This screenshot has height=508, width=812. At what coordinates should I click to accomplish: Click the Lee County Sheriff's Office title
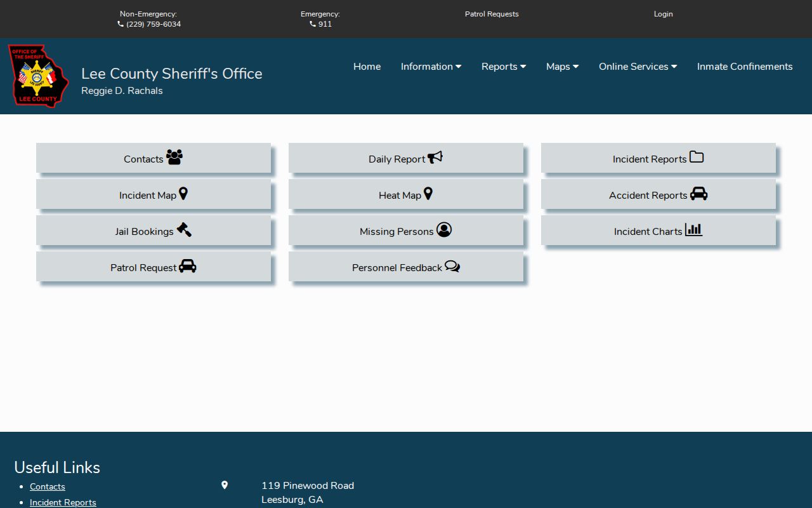(172, 74)
